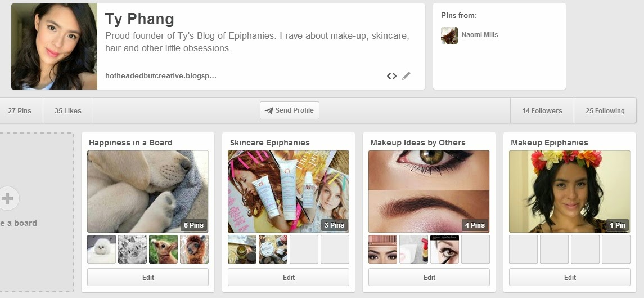Viewport: 644px width, 298px height.
Task: Click the plus icon to create a board
Action: 8,198
